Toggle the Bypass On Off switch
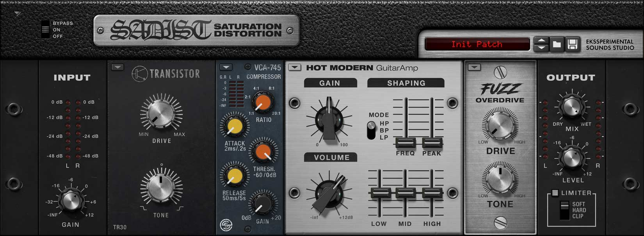The image size is (644, 236). pos(46,29)
